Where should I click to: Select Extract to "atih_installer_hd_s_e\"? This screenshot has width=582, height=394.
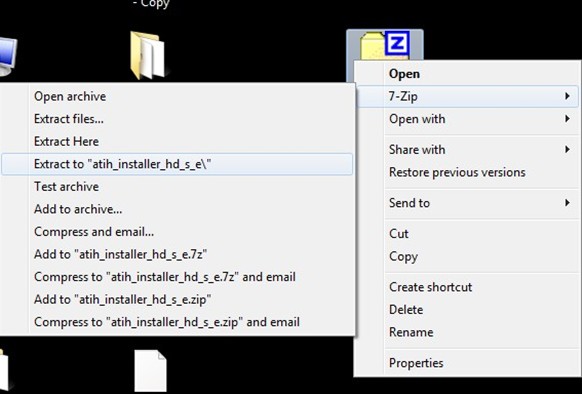click(177, 164)
